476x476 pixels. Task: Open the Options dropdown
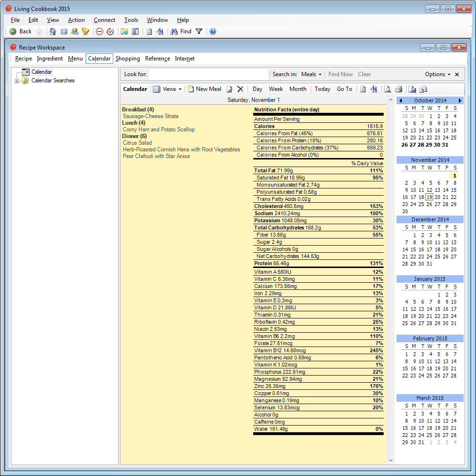coord(437,74)
